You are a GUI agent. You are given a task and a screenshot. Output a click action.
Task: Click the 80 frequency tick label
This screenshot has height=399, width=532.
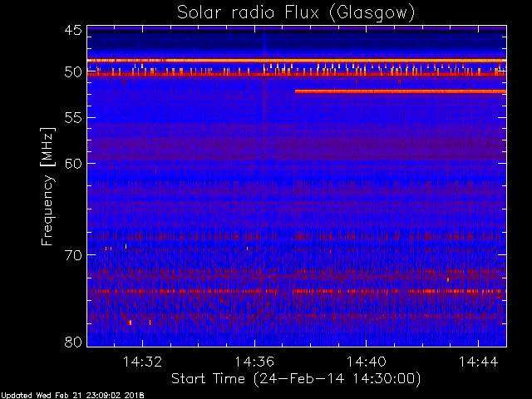pyautogui.click(x=73, y=342)
